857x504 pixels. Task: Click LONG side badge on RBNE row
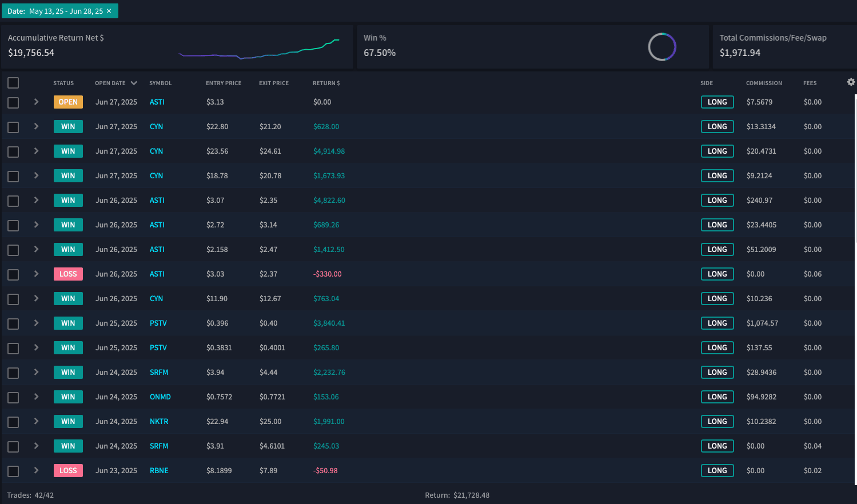pos(718,470)
